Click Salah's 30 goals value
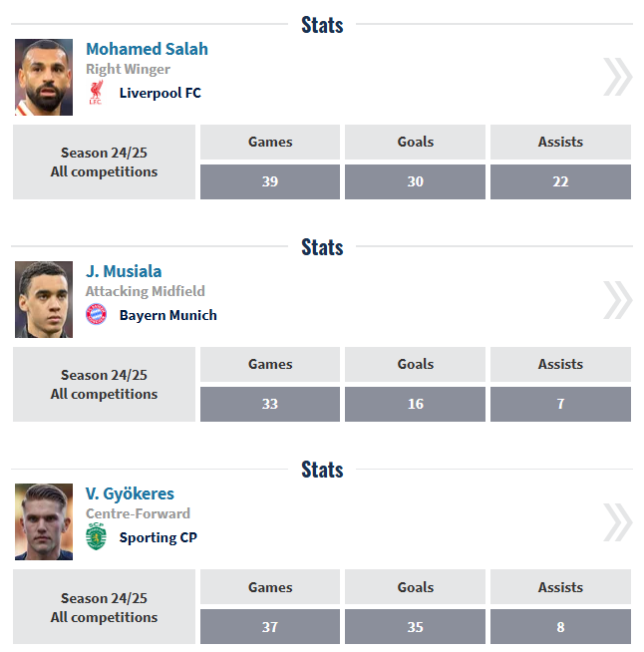644x652 pixels. tap(415, 181)
